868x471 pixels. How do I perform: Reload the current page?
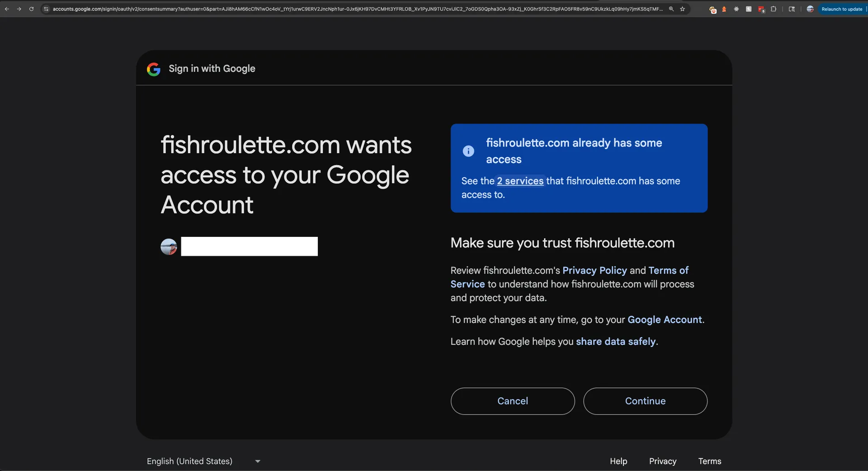(x=31, y=9)
